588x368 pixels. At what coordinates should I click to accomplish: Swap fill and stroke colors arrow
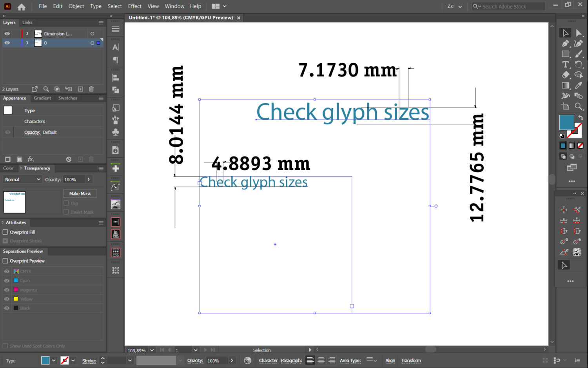(x=581, y=118)
